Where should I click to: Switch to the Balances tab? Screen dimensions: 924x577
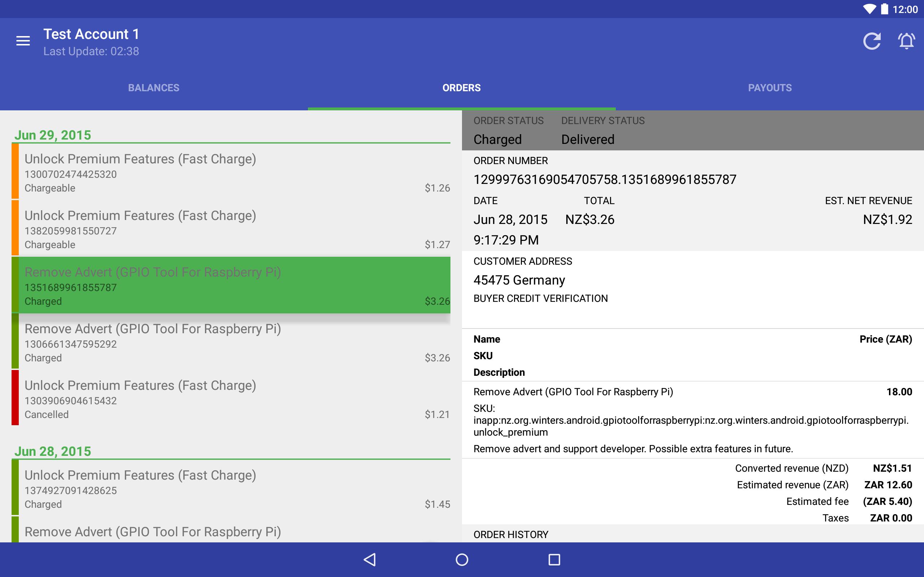tap(153, 88)
